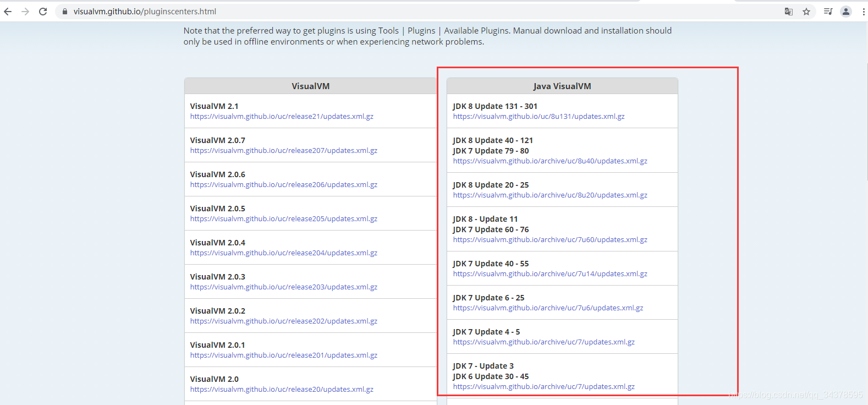This screenshot has height=405, width=868.
Task: Select the 'VisualVM 2.0.2' title text
Action: pos(218,311)
